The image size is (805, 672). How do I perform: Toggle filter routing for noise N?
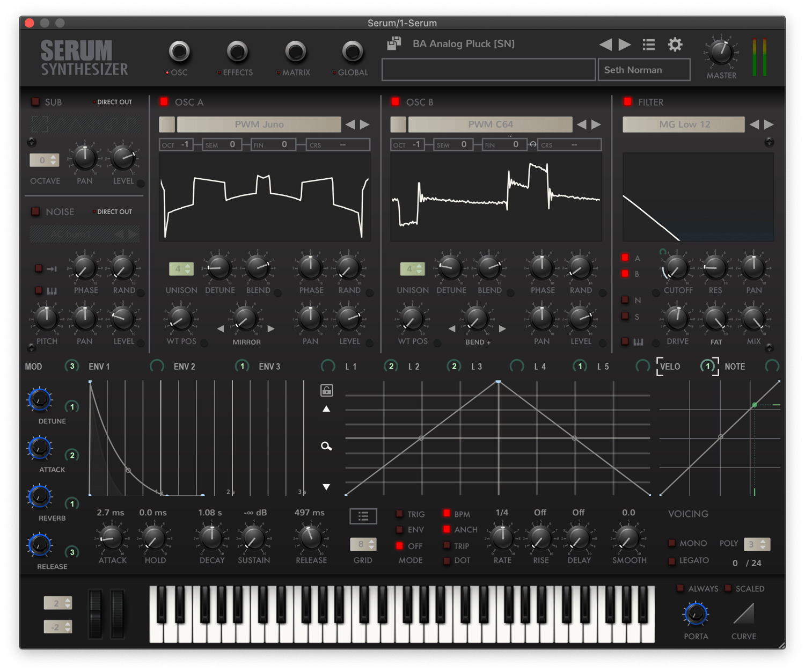[625, 300]
